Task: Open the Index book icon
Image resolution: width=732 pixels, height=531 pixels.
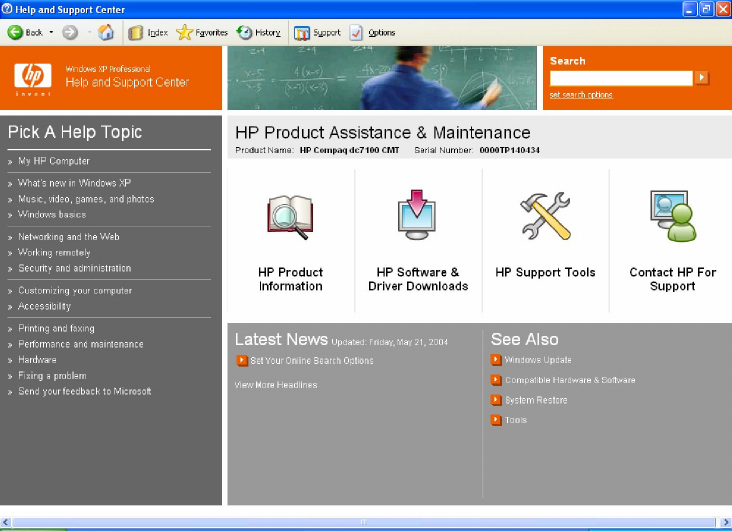Action: pos(135,33)
